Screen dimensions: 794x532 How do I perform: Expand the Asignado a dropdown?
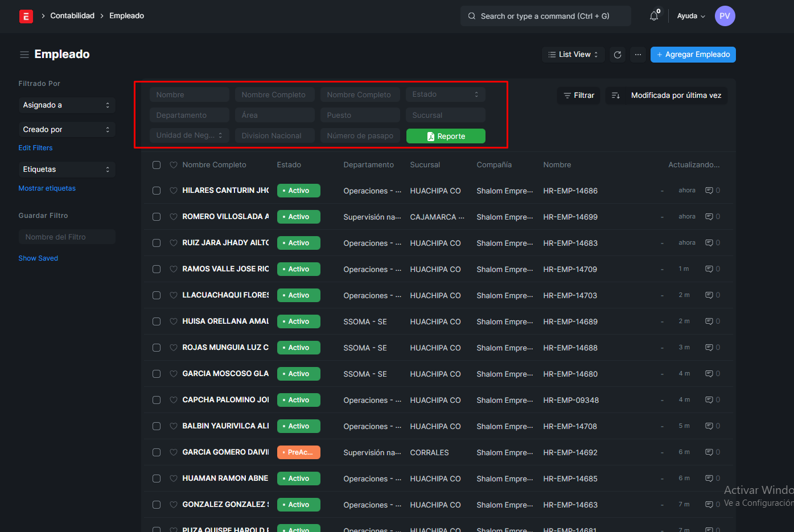coord(67,105)
